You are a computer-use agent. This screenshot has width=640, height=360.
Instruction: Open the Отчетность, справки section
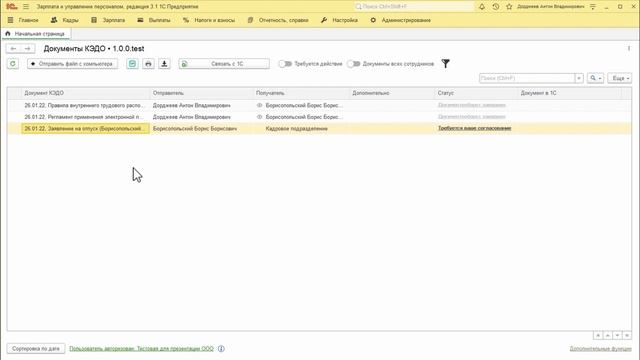pyautogui.click(x=278, y=20)
